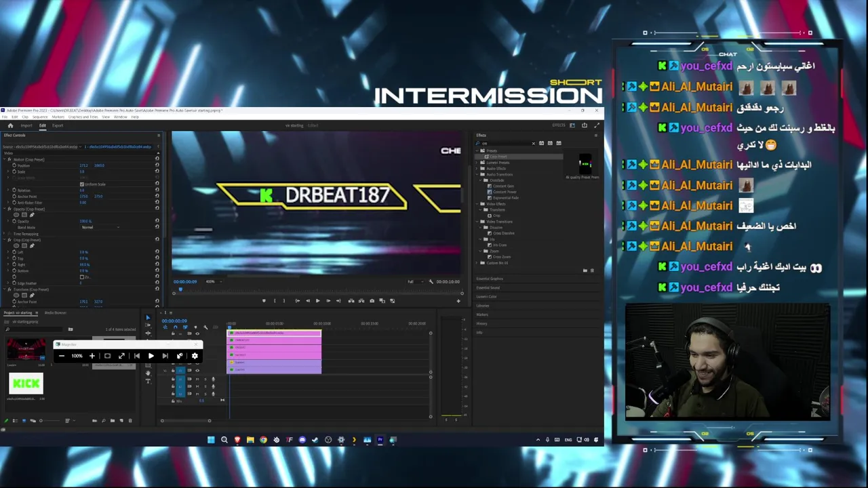Viewport: 868px width, 488px height.
Task: Open Start menu on taskbar
Action: click(211, 440)
